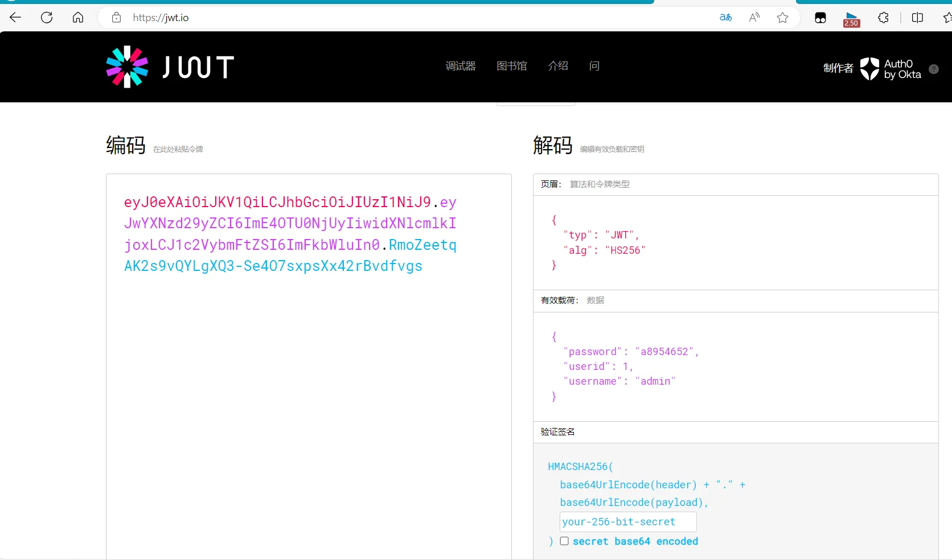
Task: Activate the read aloud icon
Action: point(754,18)
